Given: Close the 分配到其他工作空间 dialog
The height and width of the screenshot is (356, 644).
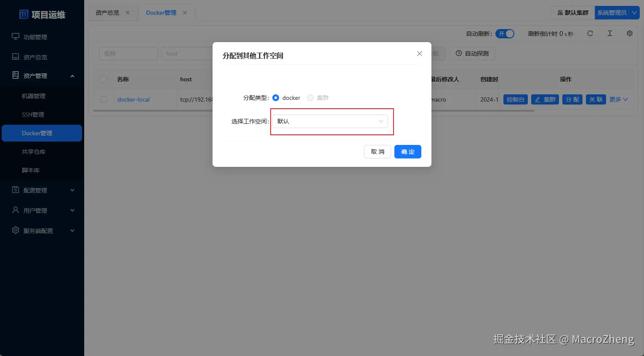Looking at the screenshot, I should 420,54.
